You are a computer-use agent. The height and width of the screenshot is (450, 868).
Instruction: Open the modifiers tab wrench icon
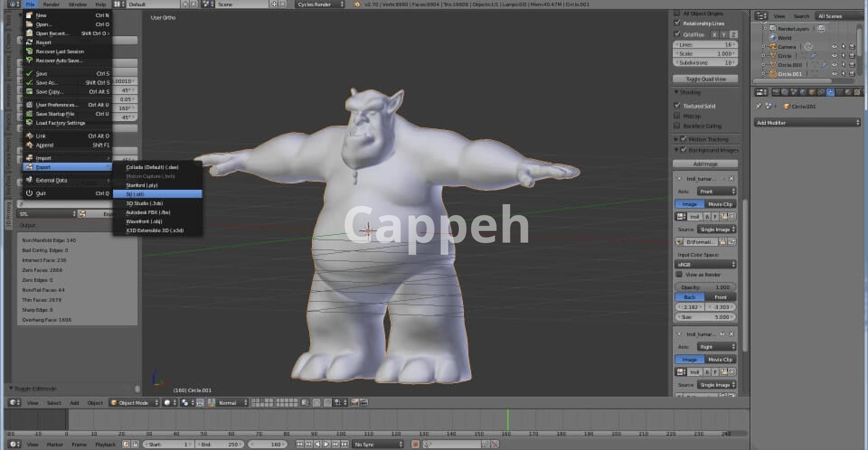pos(830,92)
